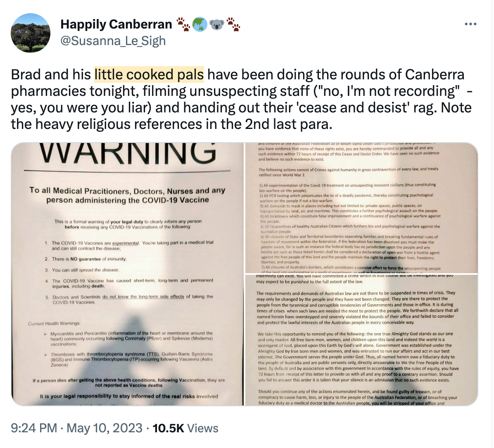Open the WARNING flyer image on left
Screen dimensions: 494x448
coord(128,274)
